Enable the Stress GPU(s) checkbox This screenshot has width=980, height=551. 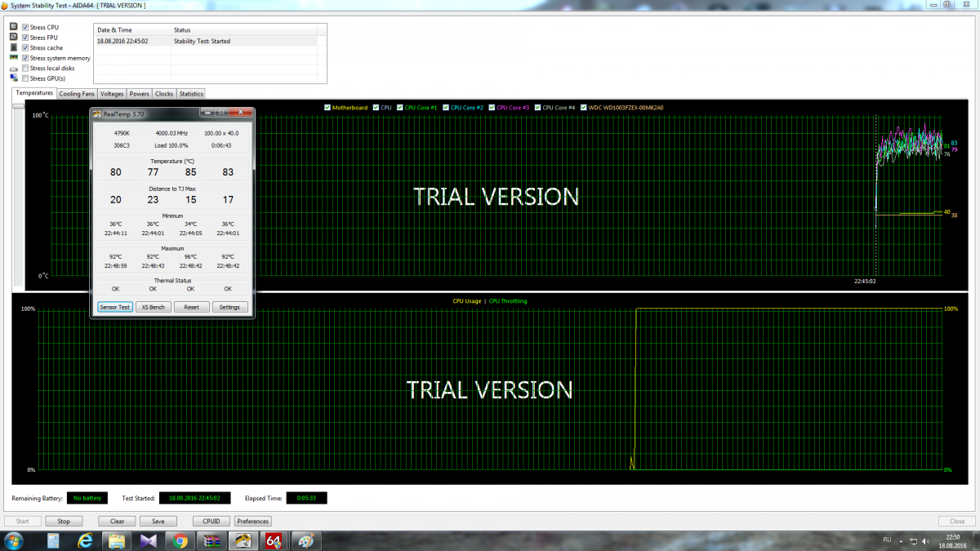pyautogui.click(x=26, y=78)
